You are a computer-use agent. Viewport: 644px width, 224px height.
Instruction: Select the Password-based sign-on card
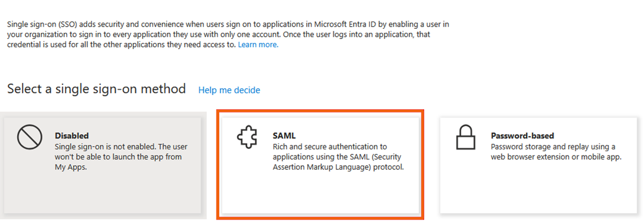point(538,165)
